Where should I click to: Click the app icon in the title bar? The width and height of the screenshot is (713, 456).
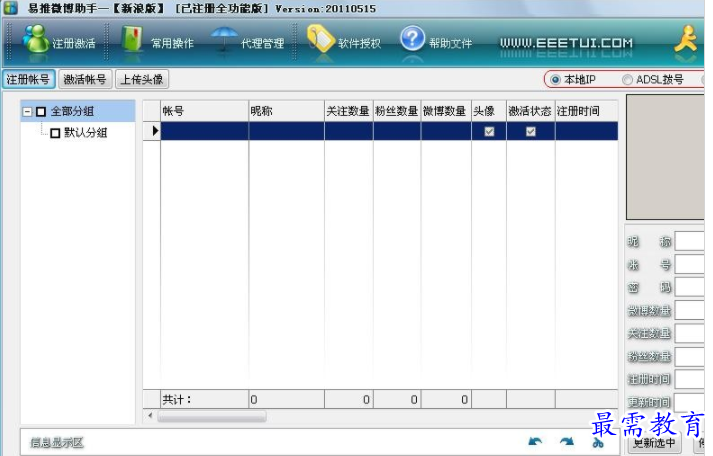click(x=10, y=8)
